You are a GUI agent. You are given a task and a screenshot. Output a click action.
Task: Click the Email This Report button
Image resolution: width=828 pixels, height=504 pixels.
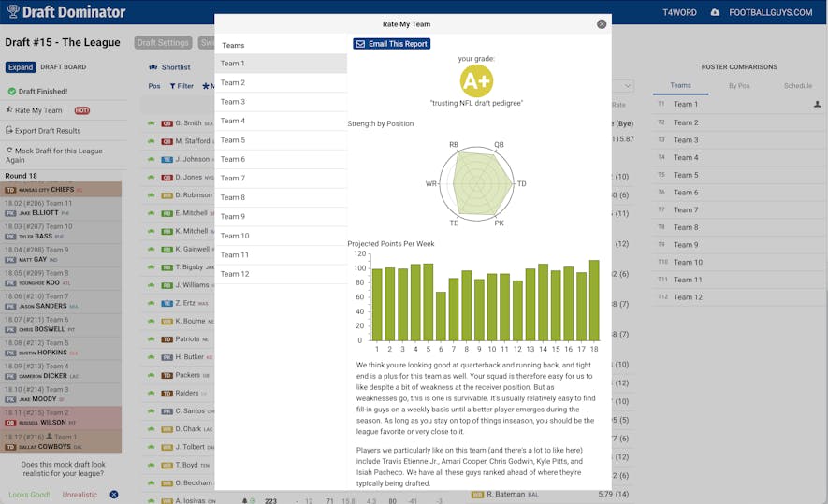point(391,44)
